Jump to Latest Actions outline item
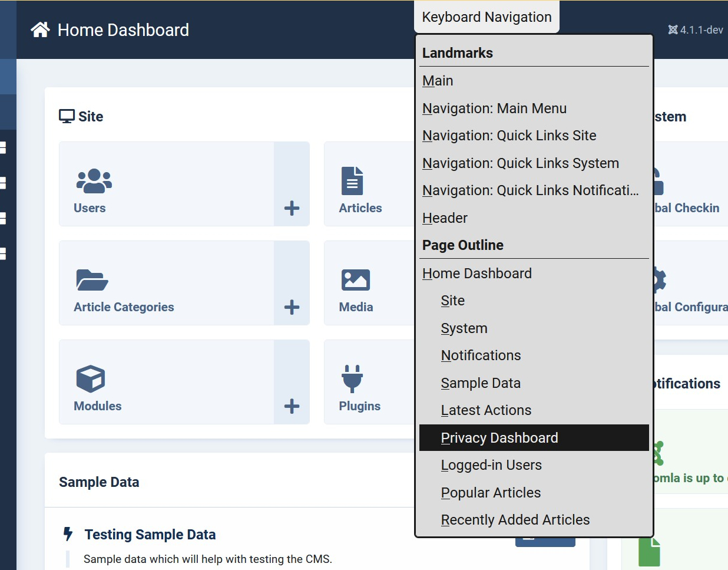The height and width of the screenshot is (570, 728). (486, 410)
